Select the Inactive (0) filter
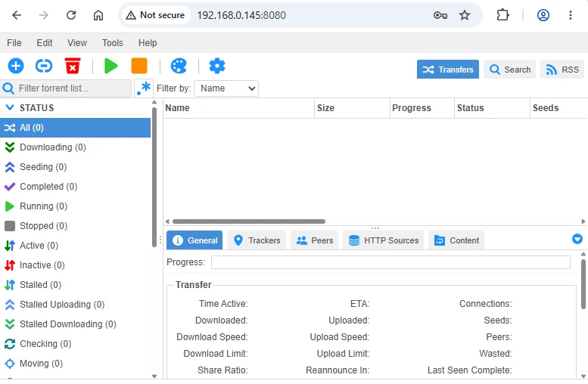The height and width of the screenshot is (384, 588). [x=75, y=265]
